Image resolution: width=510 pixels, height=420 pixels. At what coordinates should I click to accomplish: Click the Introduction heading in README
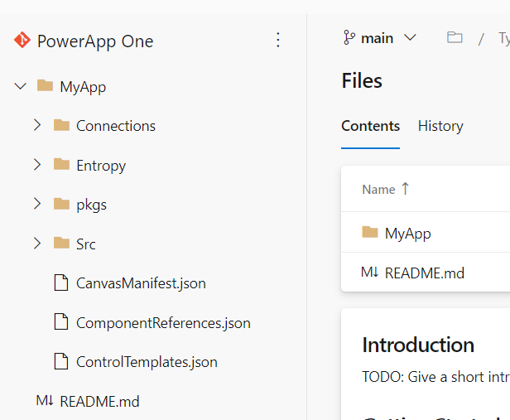418,345
